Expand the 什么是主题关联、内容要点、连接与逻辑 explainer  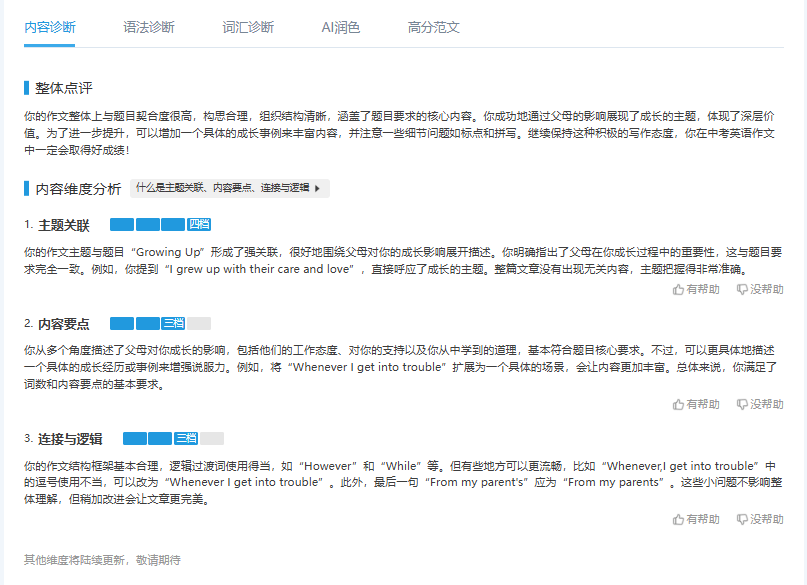pos(229,188)
